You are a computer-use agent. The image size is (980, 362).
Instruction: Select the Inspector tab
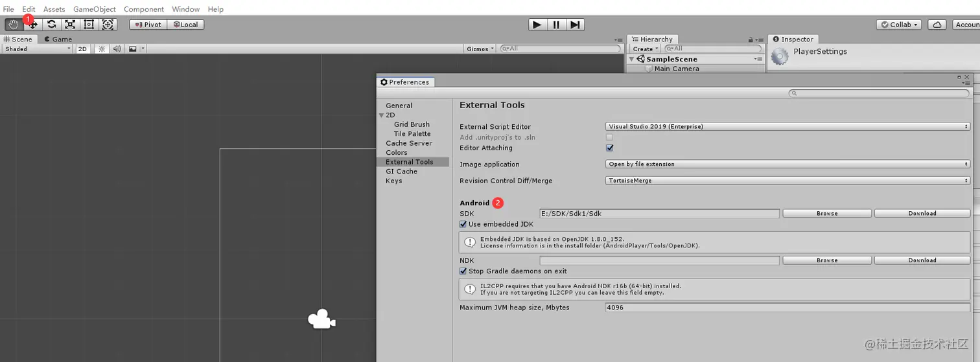[x=793, y=39]
